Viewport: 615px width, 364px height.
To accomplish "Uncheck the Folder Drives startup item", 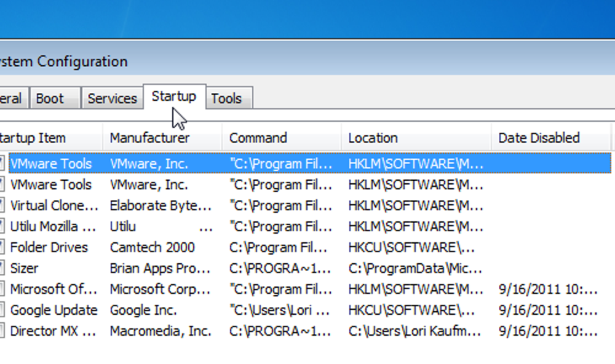I will (x=3, y=247).
